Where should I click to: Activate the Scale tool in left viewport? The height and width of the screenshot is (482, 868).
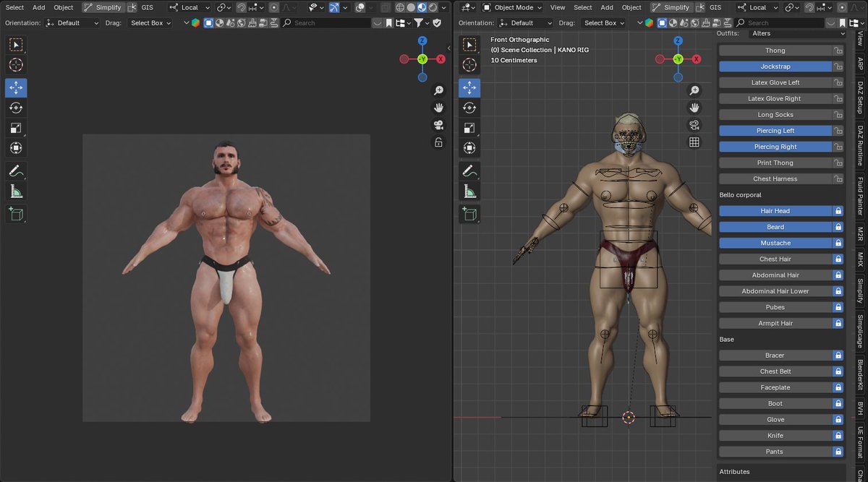(16, 128)
